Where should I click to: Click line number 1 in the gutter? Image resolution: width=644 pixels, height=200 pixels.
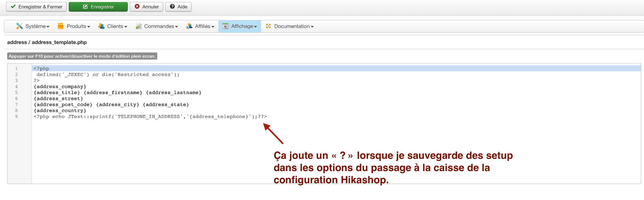pyautogui.click(x=16, y=69)
